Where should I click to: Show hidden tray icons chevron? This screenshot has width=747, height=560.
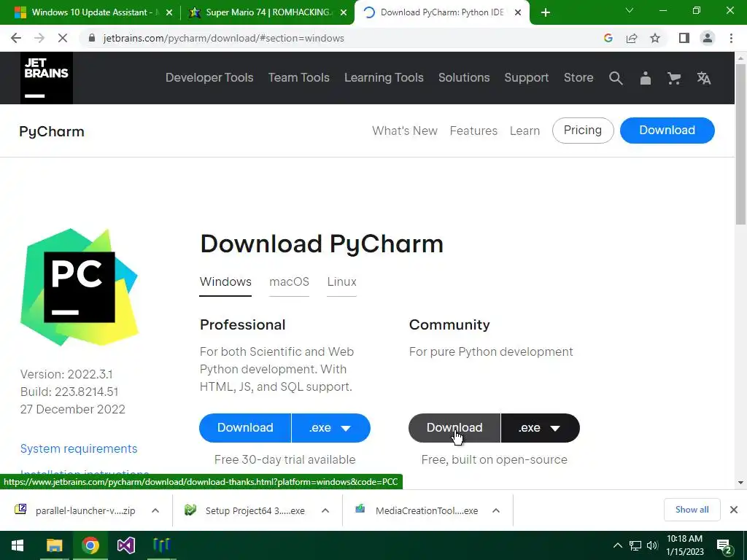pos(617,545)
